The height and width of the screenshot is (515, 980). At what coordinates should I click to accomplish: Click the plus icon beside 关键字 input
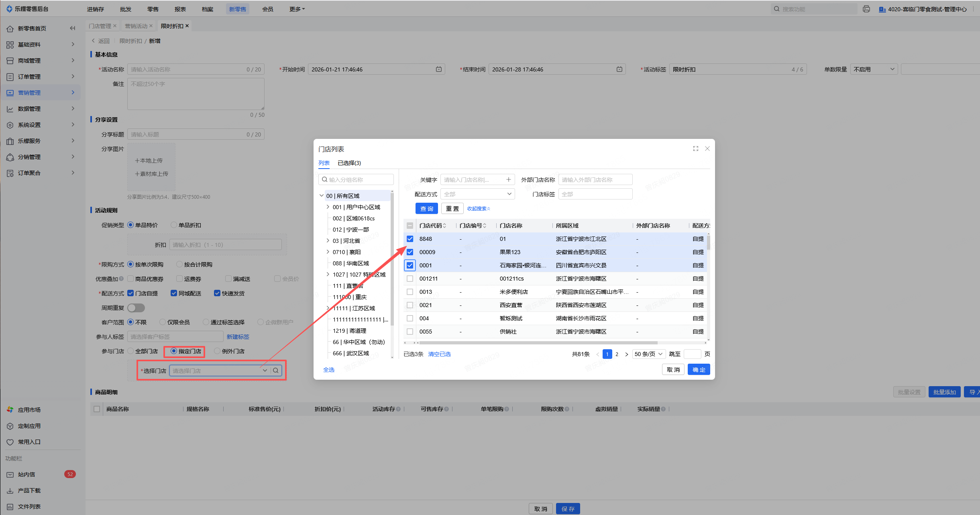508,179
